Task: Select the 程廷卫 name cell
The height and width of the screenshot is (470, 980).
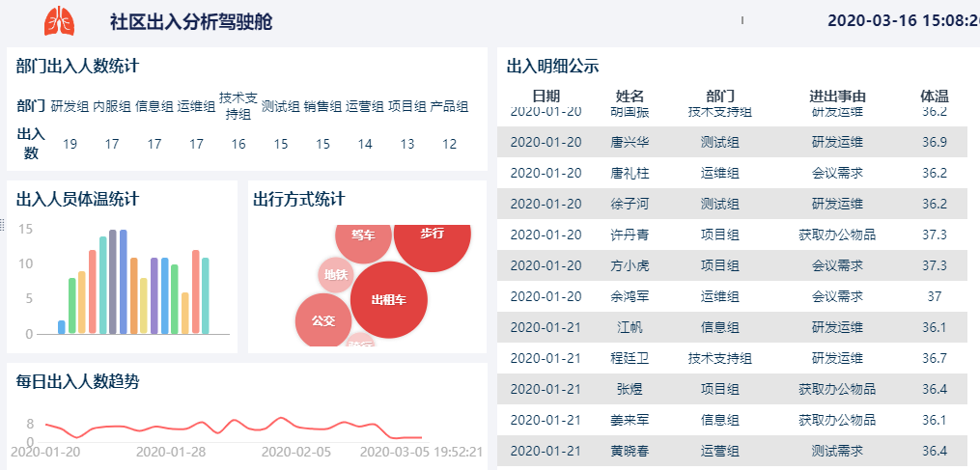Action: (x=630, y=358)
